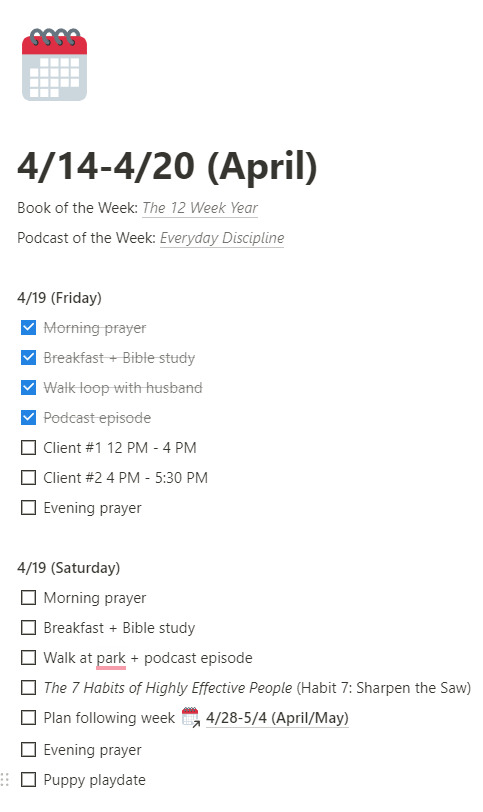
Task: Check Walk at park + podcast episode
Action: point(28,658)
